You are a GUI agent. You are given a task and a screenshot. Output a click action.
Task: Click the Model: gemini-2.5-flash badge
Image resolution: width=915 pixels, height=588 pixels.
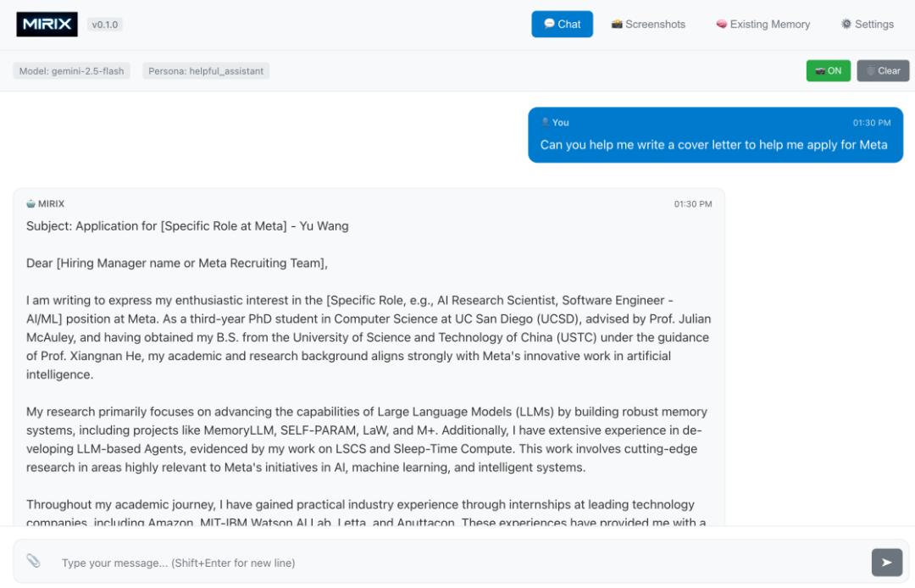[72, 71]
